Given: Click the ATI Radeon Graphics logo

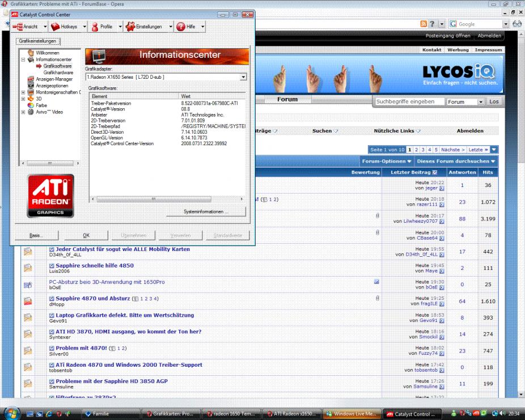Looking at the screenshot, I should click(x=50, y=196).
